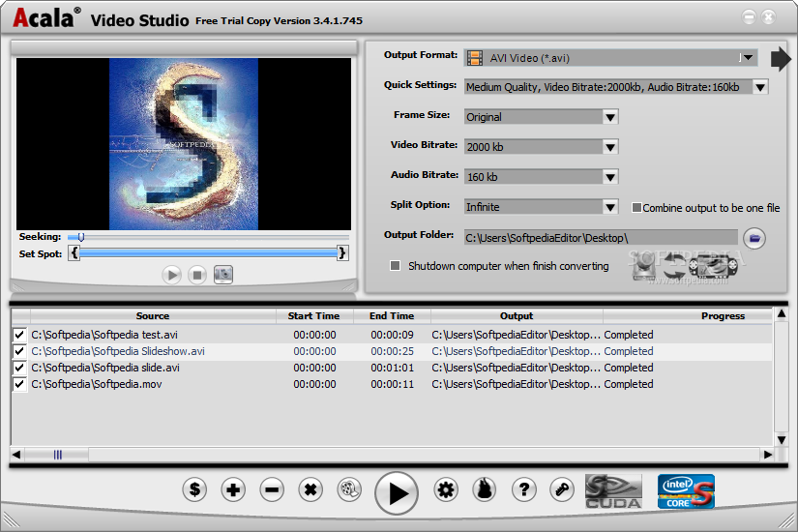Play the preview video
798x532 pixels.
(x=171, y=276)
